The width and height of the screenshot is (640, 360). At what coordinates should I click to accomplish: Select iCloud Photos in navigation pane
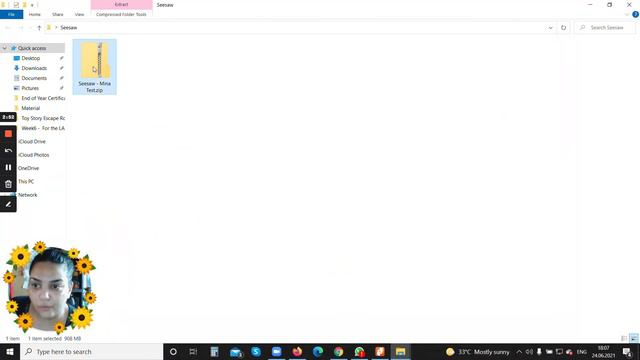tap(33, 155)
